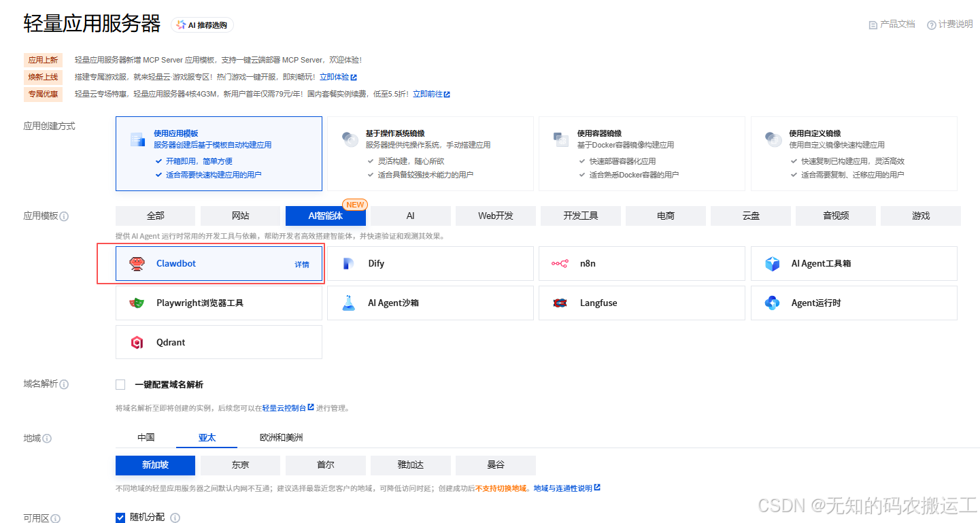Select the 东京 region

[240, 465]
